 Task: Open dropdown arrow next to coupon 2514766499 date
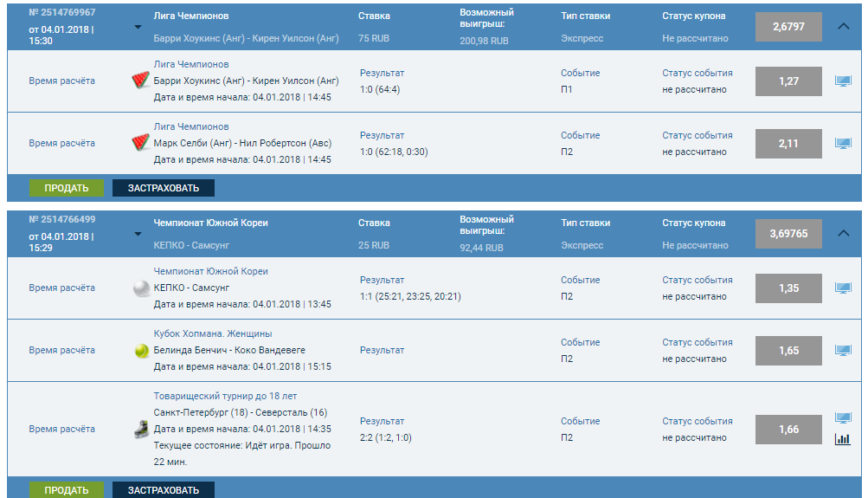tap(138, 235)
